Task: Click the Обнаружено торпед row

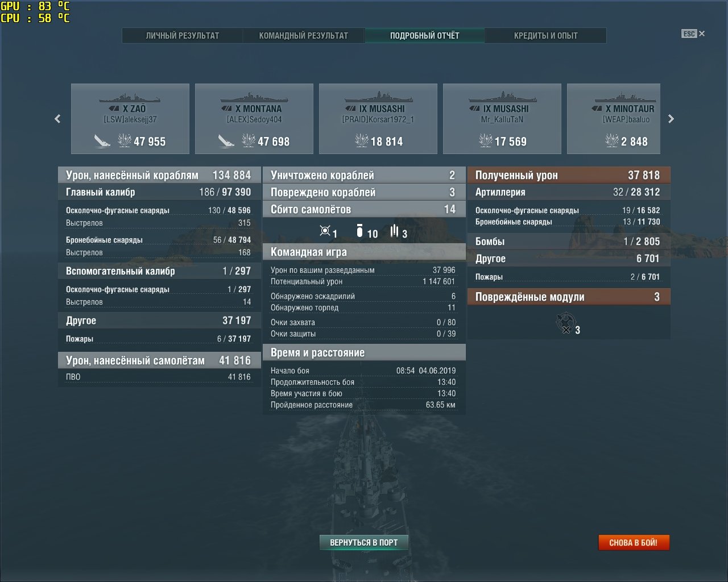Action: point(363,307)
